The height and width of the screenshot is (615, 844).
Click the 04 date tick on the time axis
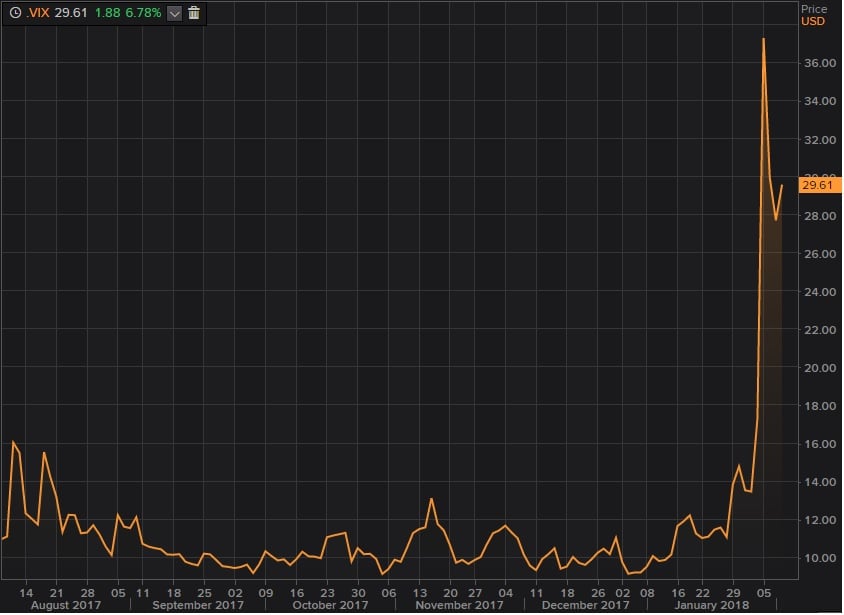[505, 593]
